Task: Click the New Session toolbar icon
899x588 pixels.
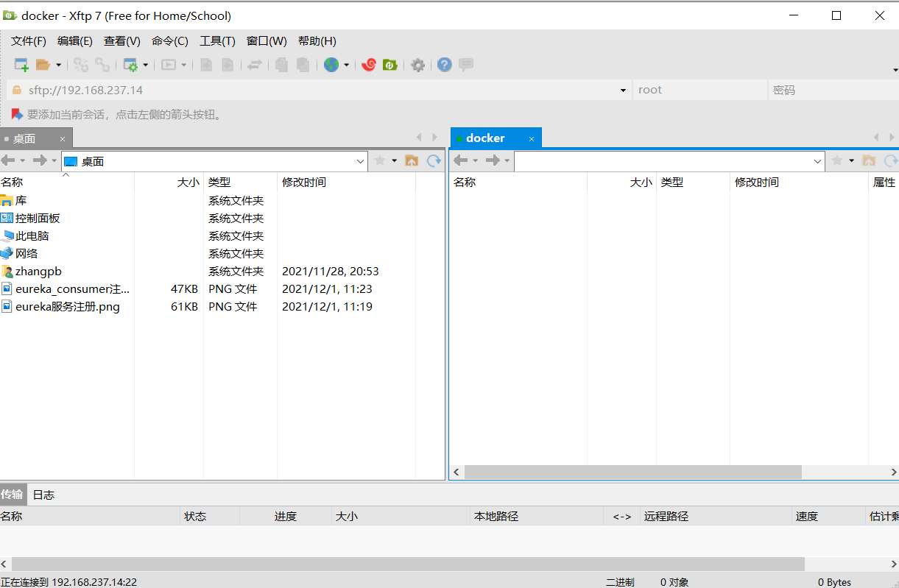Action: click(21, 65)
